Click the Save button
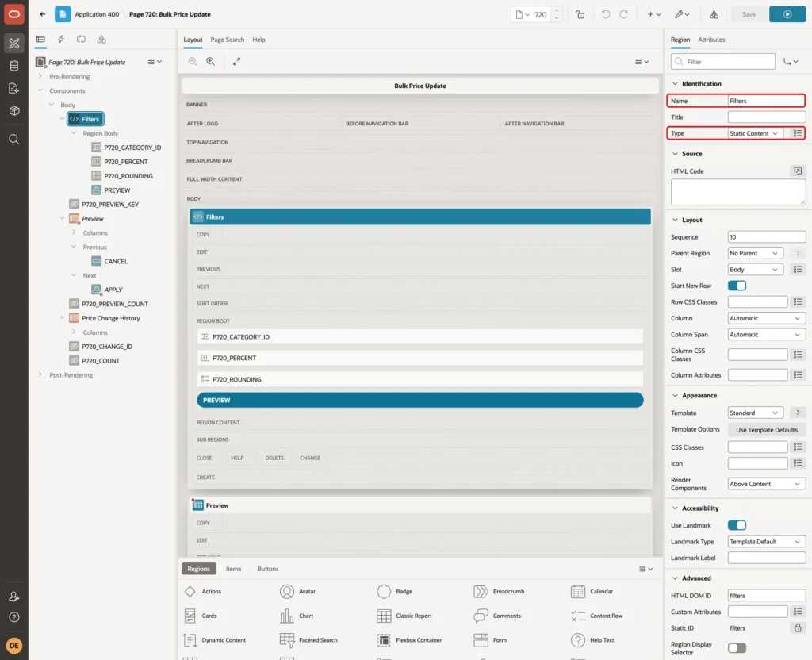The image size is (812, 660). pyautogui.click(x=749, y=14)
